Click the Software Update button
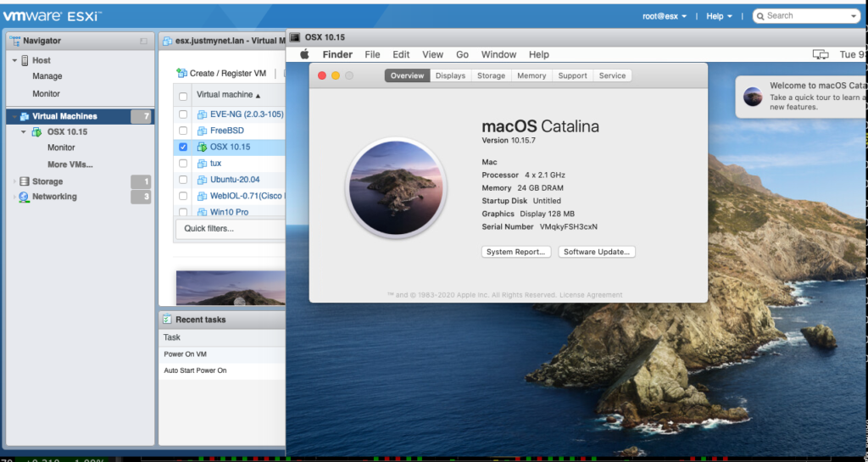 [x=597, y=252]
